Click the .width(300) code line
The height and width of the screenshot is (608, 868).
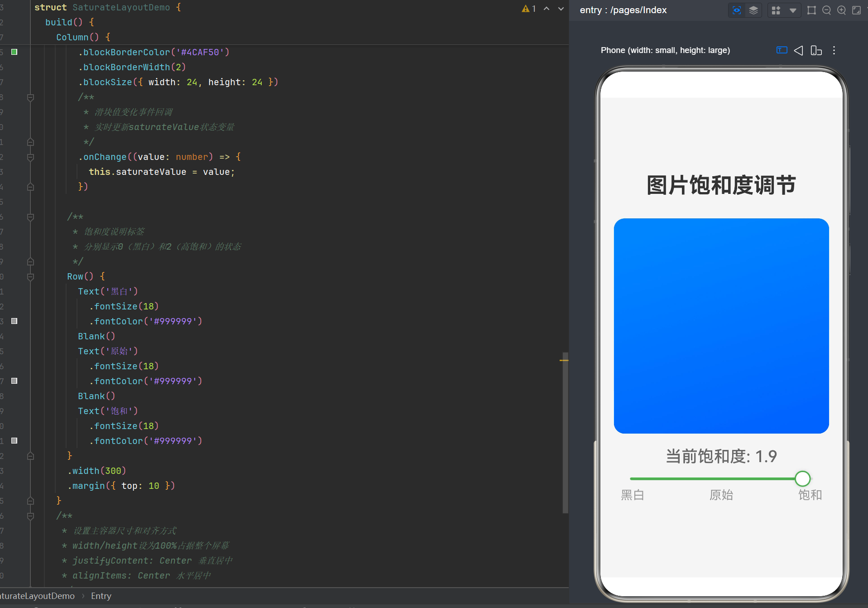pyautogui.click(x=97, y=471)
